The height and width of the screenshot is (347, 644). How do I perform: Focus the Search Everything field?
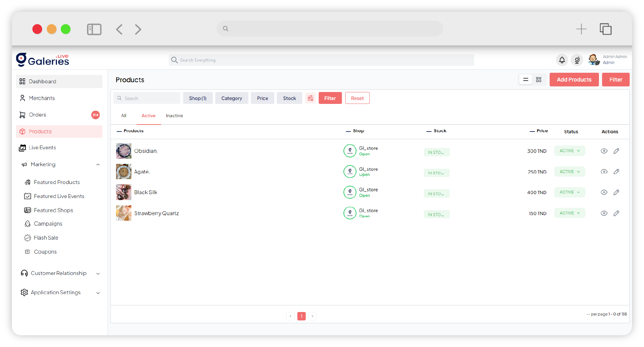coord(321,60)
